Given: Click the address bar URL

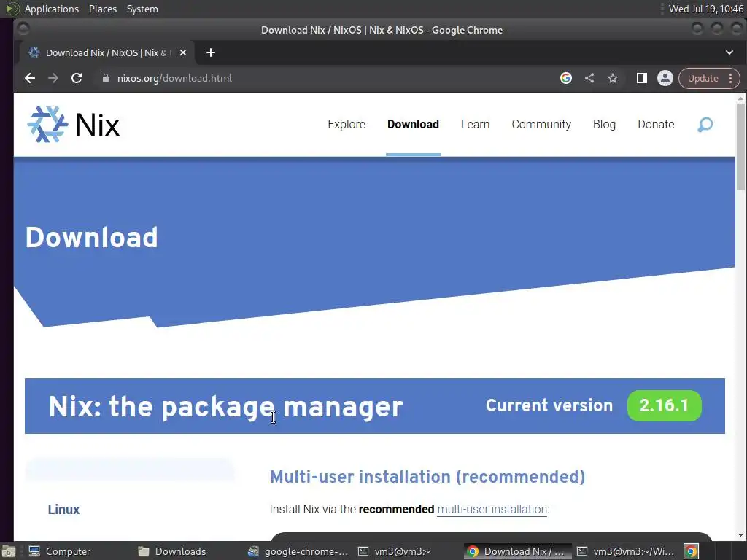Looking at the screenshot, I should (174, 78).
